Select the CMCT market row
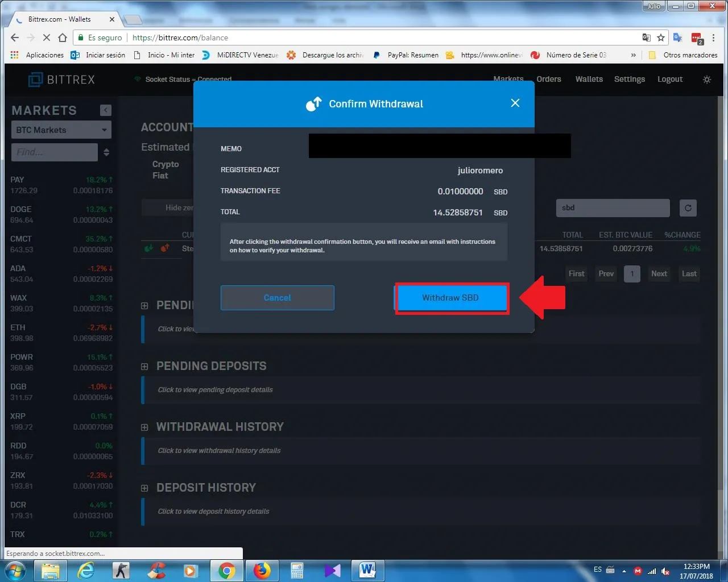Screen dimensions: 728x582 coord(61,244)
